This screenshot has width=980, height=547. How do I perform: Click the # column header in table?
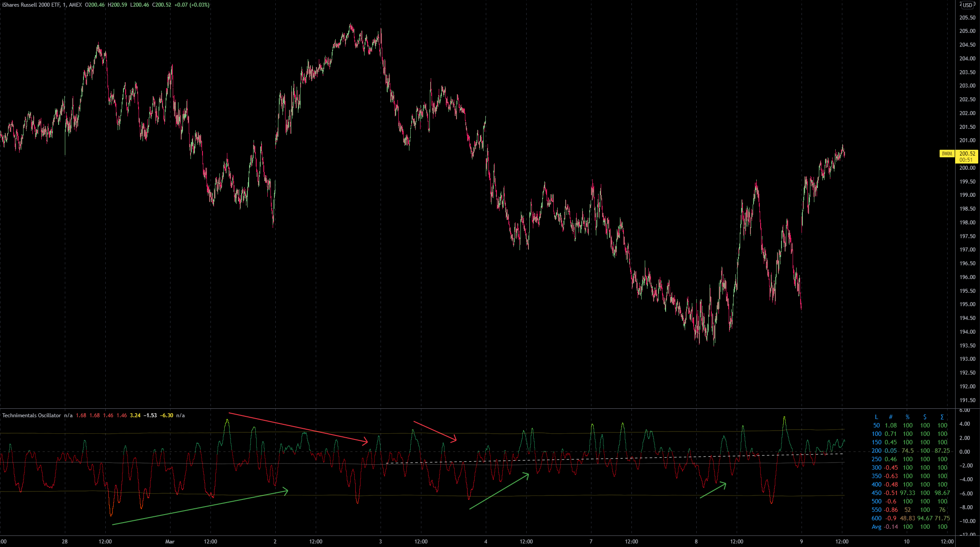point(890,417)
